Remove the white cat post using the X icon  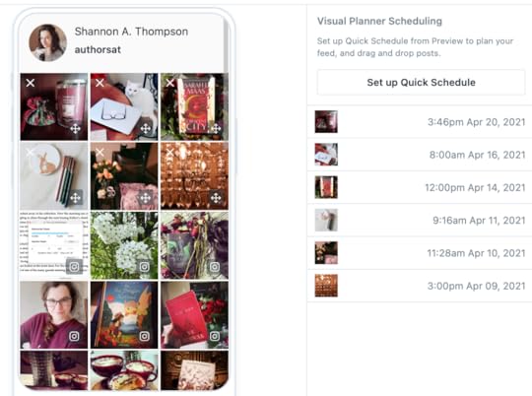point(100,83)
